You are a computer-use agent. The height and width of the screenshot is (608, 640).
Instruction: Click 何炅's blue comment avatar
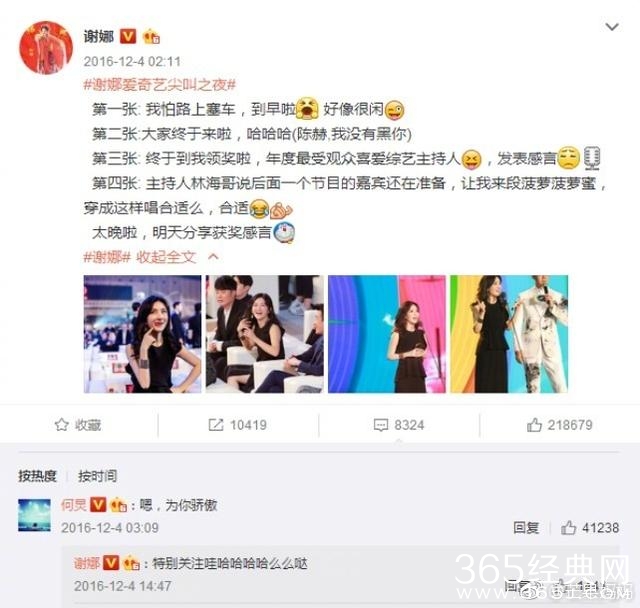(x=34, y=515)
